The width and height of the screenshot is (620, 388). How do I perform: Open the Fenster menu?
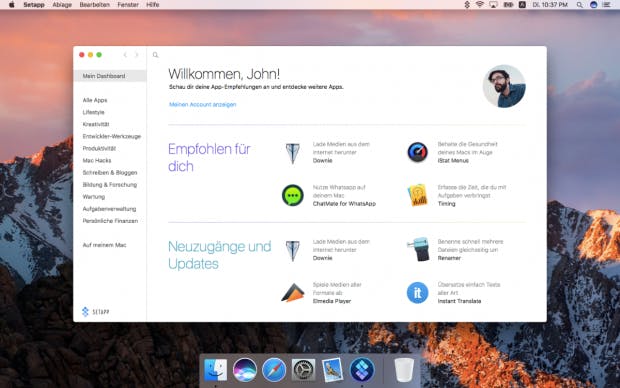(128, 5)
